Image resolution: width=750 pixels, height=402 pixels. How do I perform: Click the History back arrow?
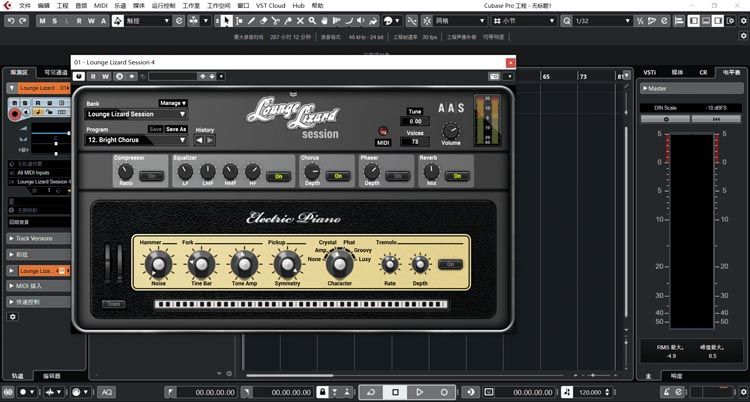pos(199,140)
